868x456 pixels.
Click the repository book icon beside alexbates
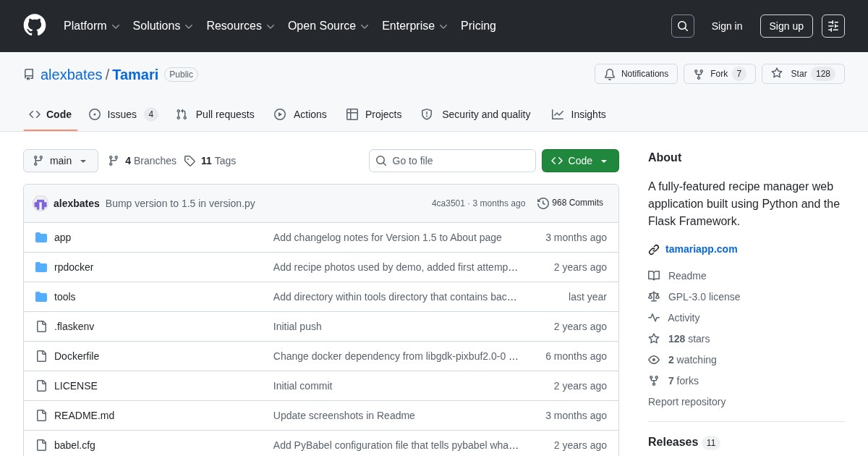point(29,75)
